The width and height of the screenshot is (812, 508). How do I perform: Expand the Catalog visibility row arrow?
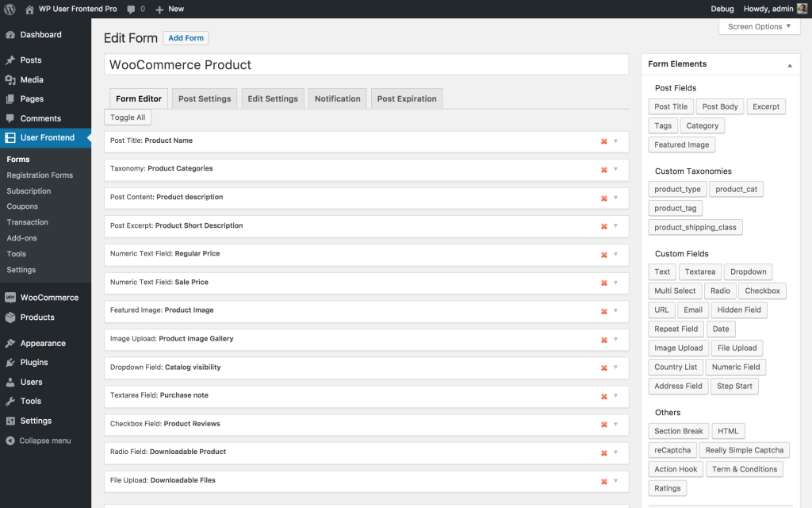615,367
